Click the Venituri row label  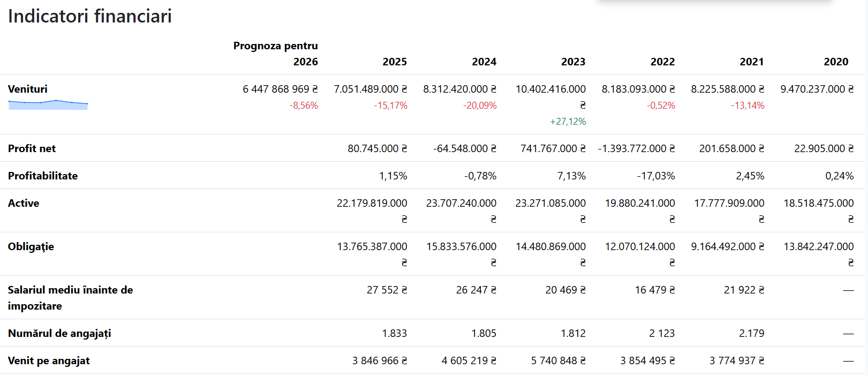pos(28,89)
